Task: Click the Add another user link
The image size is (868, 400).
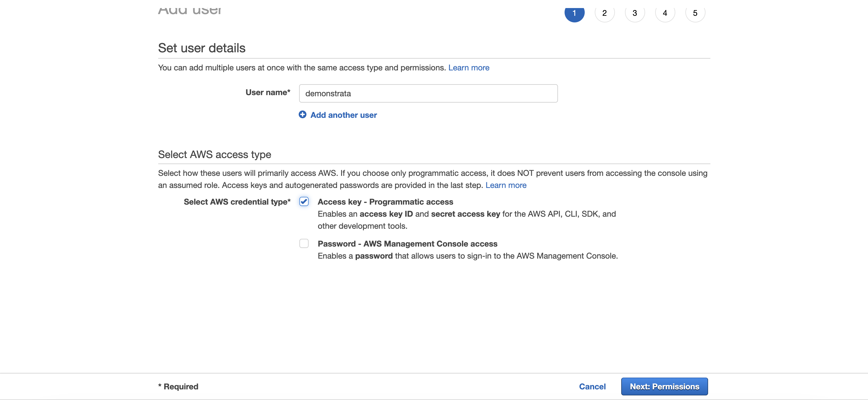Action: pos(343,115)
